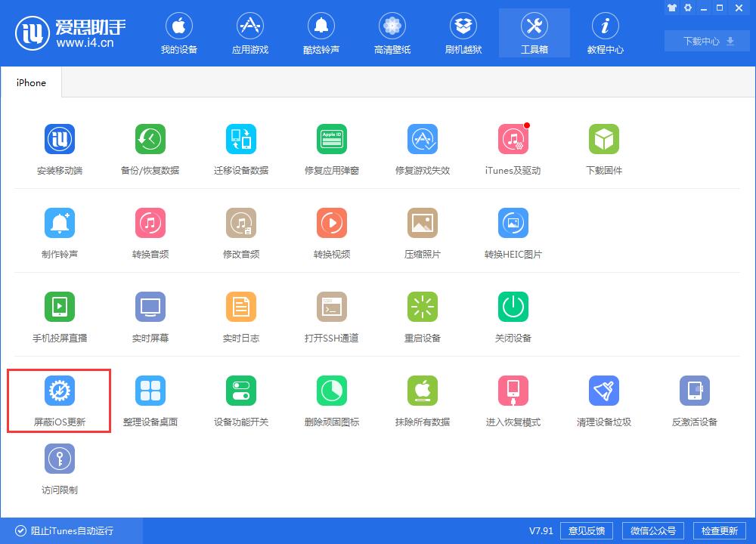
Task: Launch 打开SSH通道 (Open SSH Channel)
Action: pyautogui.click(x=332, y=315)
